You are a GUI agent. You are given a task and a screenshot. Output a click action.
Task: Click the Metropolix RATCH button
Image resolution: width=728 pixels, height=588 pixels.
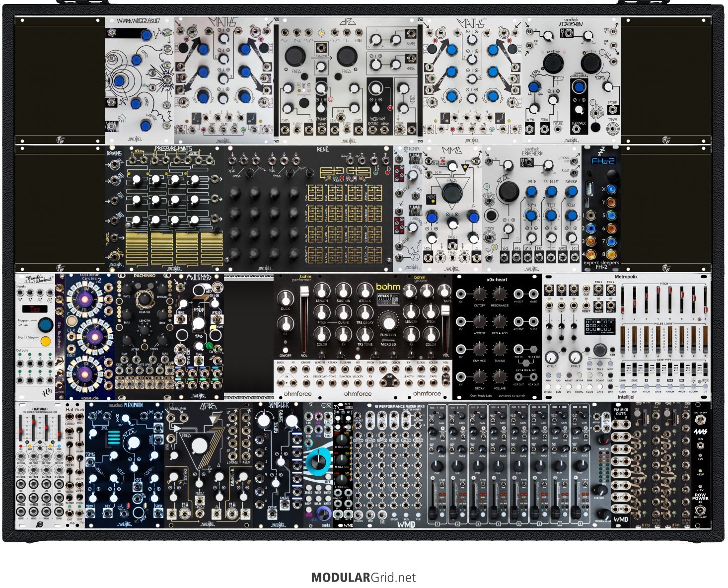670,387
